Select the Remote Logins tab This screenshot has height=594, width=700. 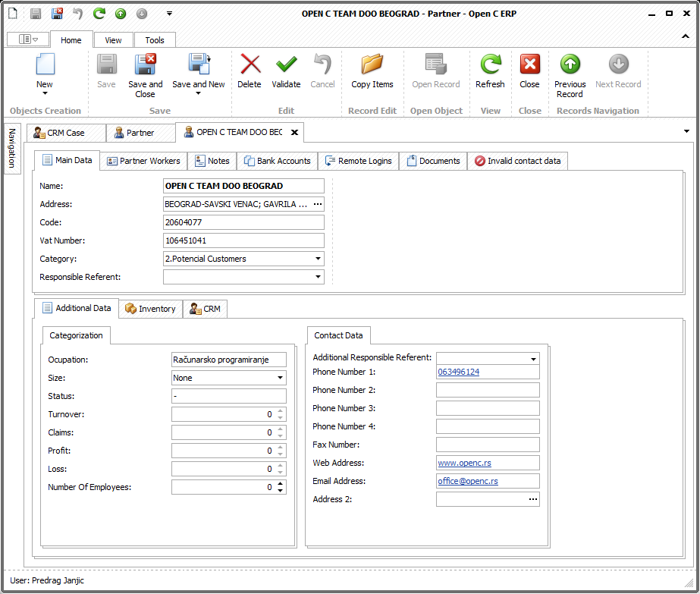coord(359,161)
